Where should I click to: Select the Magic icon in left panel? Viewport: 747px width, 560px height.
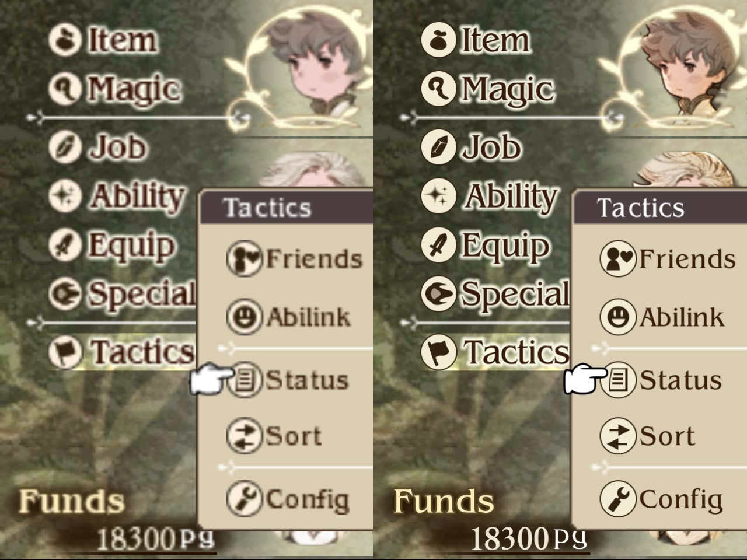65,89
